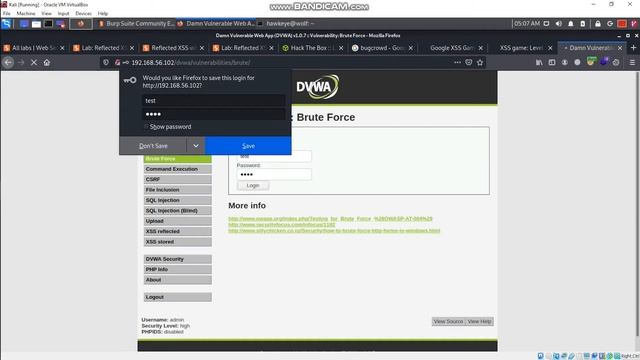This screenshot has width=640, height=360.
Task: Expand the Don't Save dropdown arrow
Action: click(196, 146)
